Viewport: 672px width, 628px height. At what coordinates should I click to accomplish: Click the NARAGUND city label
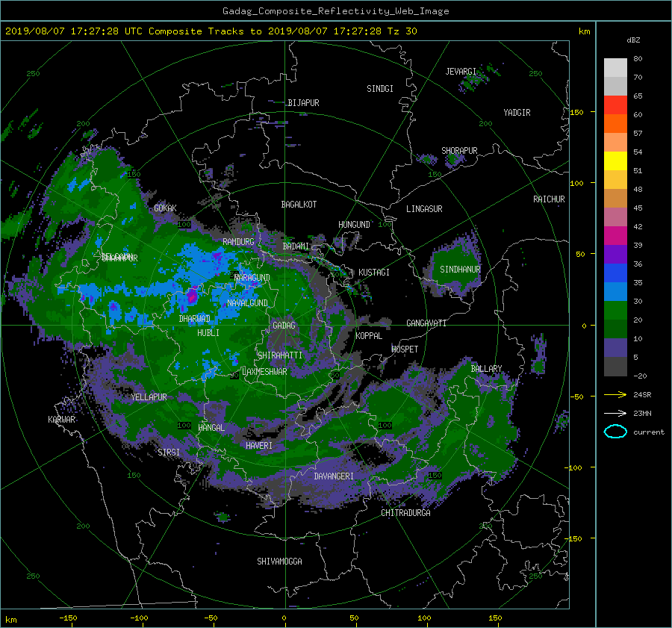point(252,278)
